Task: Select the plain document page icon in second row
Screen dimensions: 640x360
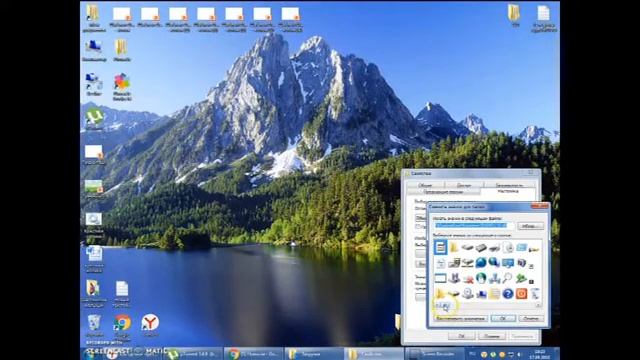Action: pyautogui.click(x=440, y=263)
